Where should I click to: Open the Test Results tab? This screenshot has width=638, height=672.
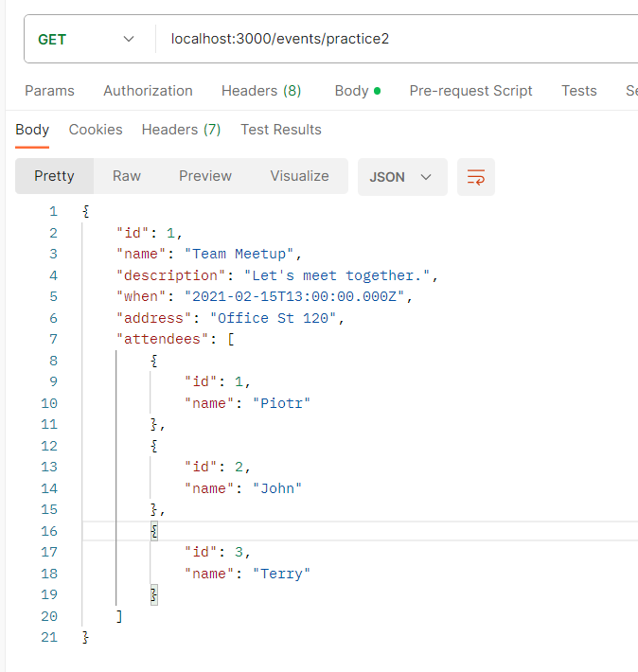(281, 130)
